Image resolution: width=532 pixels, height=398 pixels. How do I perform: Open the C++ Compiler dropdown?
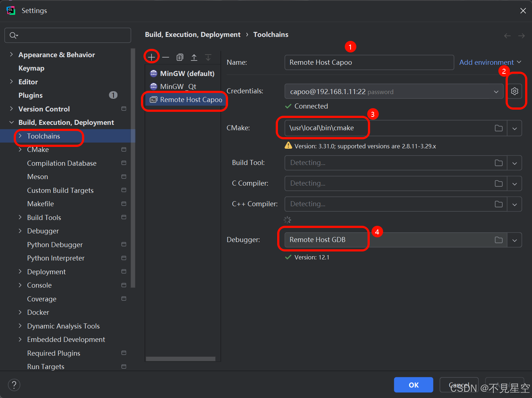coord(515,204)
